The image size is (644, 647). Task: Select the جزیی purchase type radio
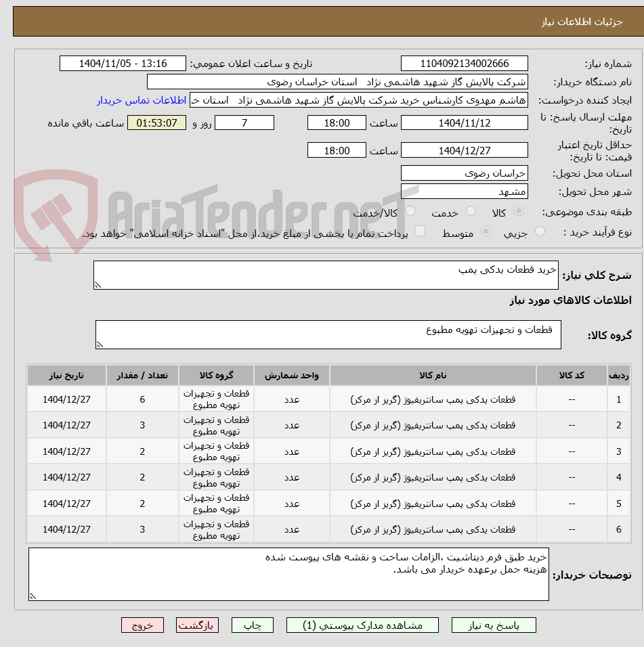(x=540, y=231)
